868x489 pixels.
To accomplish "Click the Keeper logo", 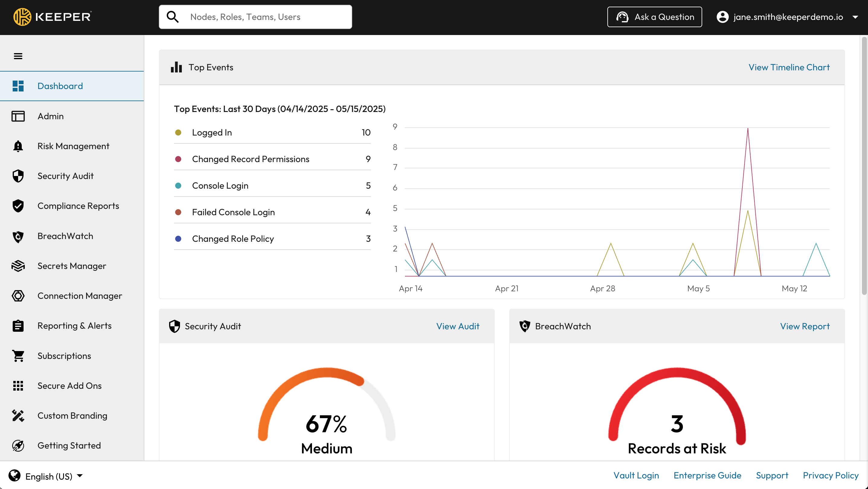I will pos(52,17).
